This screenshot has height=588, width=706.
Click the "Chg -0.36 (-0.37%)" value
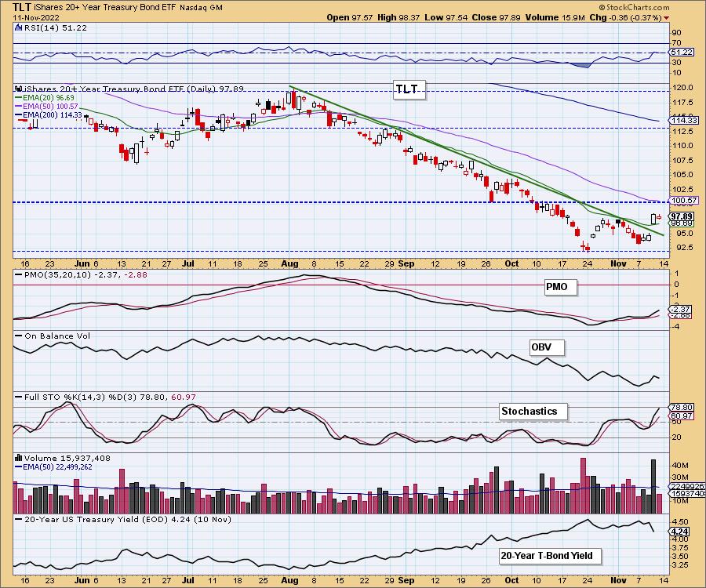[x=625, y=17]
